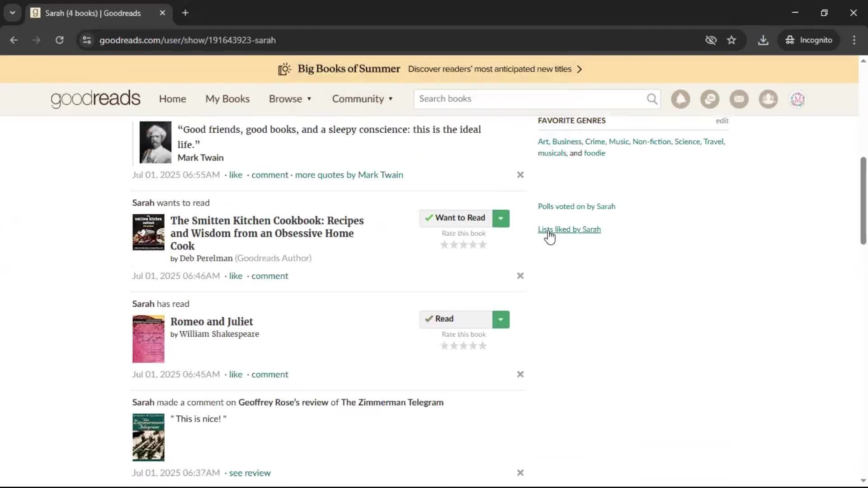The height and width of the screenshot is (488, 868).
Task: Open the messages envelope icon
Action: click(739, 99)
